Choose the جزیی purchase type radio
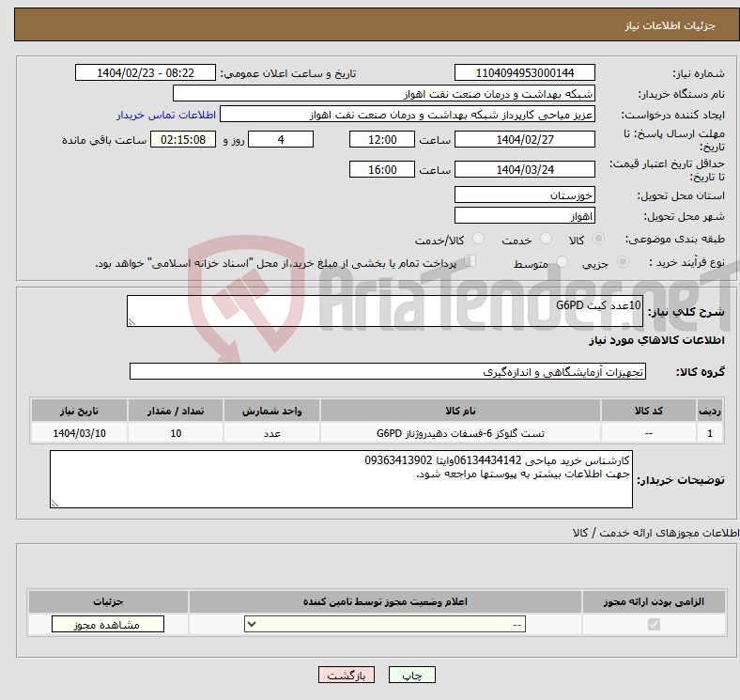Viewport: 740px width, 700px height. 623,261
